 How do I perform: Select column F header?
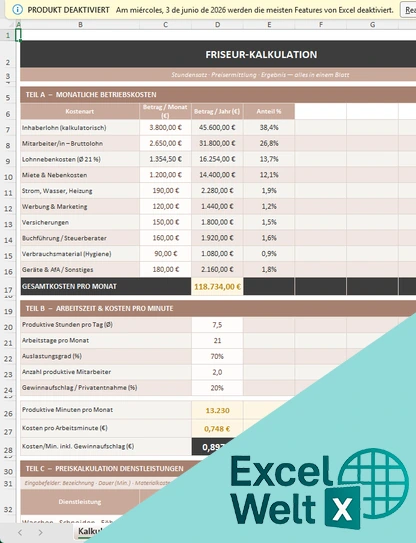(321, 25)
